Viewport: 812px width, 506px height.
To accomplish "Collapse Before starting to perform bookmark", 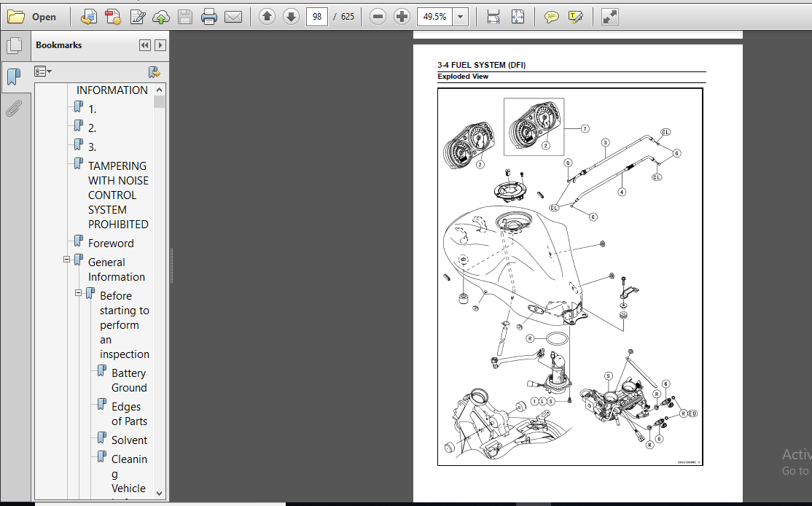I will click(78, 292).
